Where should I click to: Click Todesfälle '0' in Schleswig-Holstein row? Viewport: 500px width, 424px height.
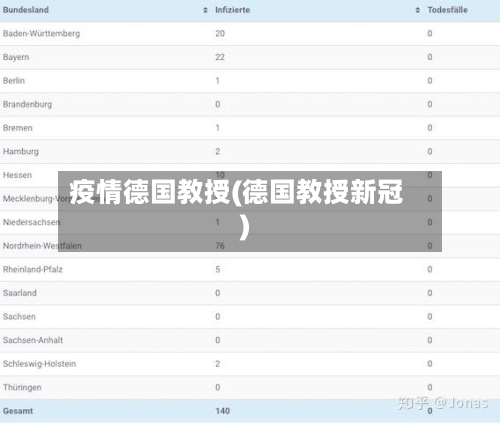(x=430, y=364)
